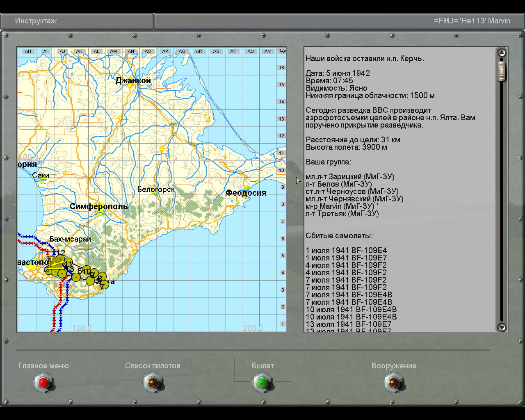This screenshot has height=420, width=525.
Task: Click the briefing text scrollbar thumb
Action: (502, 71)
